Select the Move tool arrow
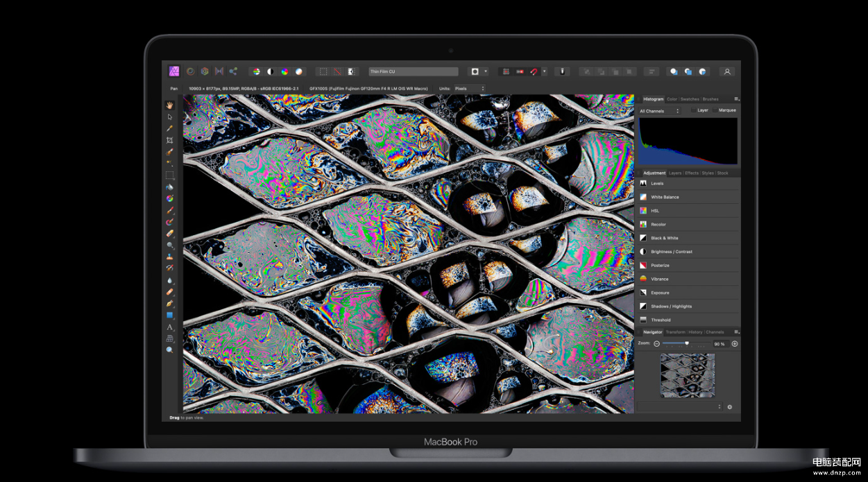The width and height of the screenshot is (868, 482). click(169, 117)
